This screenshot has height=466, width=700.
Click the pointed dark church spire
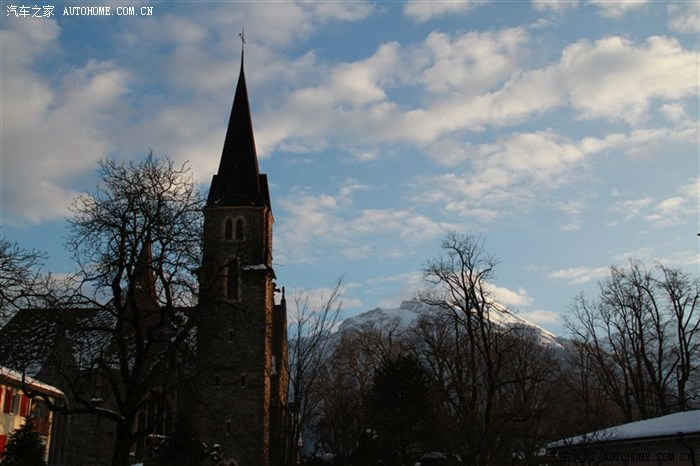tap(240, 140)
